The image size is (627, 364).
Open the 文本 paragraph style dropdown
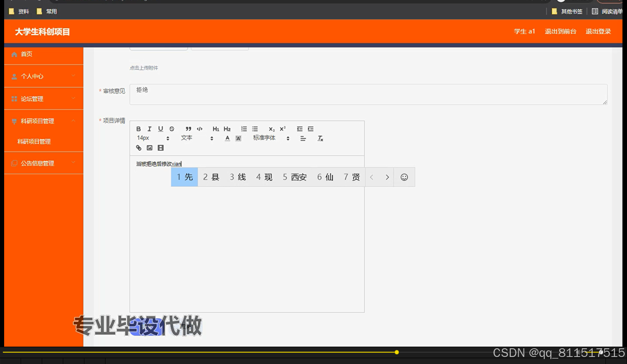(197, 138)
